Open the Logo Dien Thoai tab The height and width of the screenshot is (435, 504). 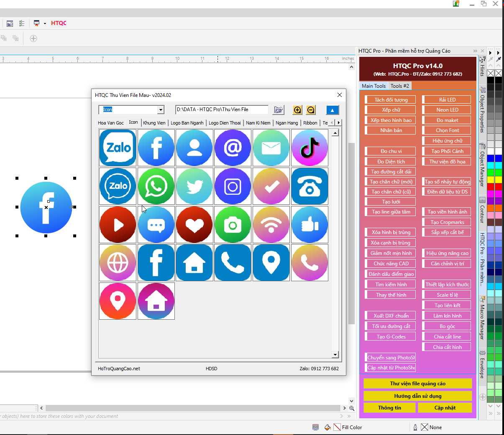point(225,123)
